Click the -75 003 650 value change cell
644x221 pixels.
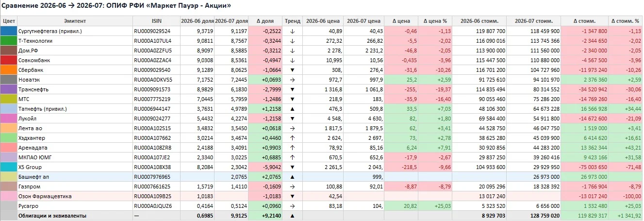tap(585, 167)
